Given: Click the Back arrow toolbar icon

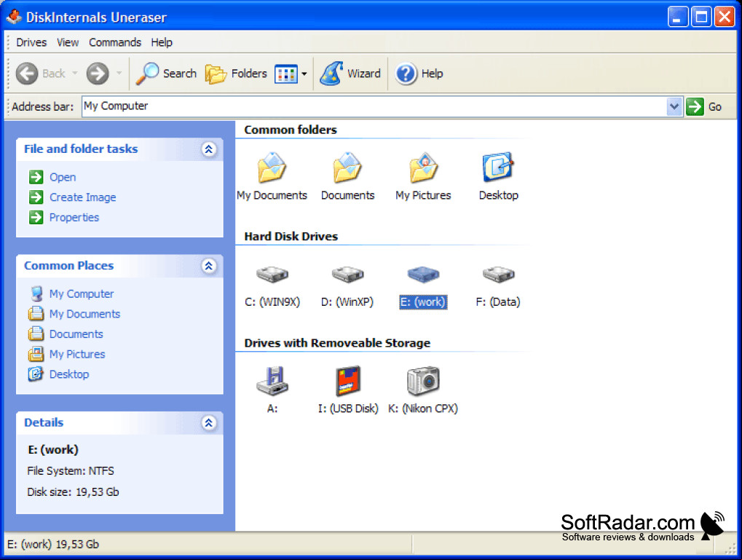Looking at the screenshot, I should tap(27, 74).
